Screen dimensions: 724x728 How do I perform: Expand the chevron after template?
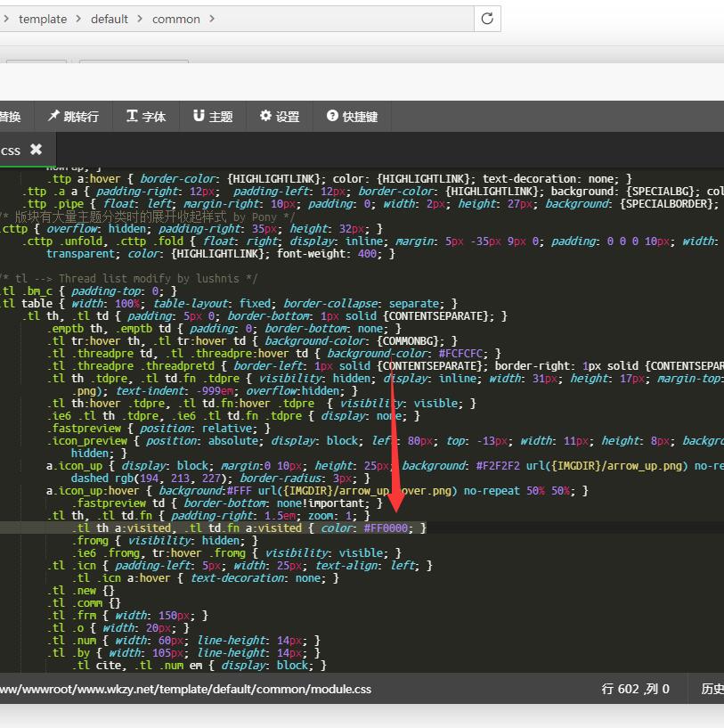[x=78, y=19]
